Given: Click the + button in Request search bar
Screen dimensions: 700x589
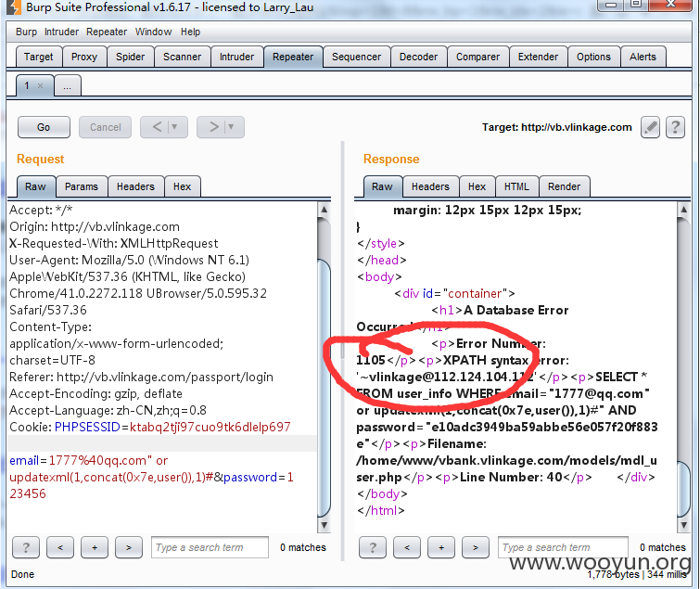Looking at the screenshot, I should coord(95,547).
